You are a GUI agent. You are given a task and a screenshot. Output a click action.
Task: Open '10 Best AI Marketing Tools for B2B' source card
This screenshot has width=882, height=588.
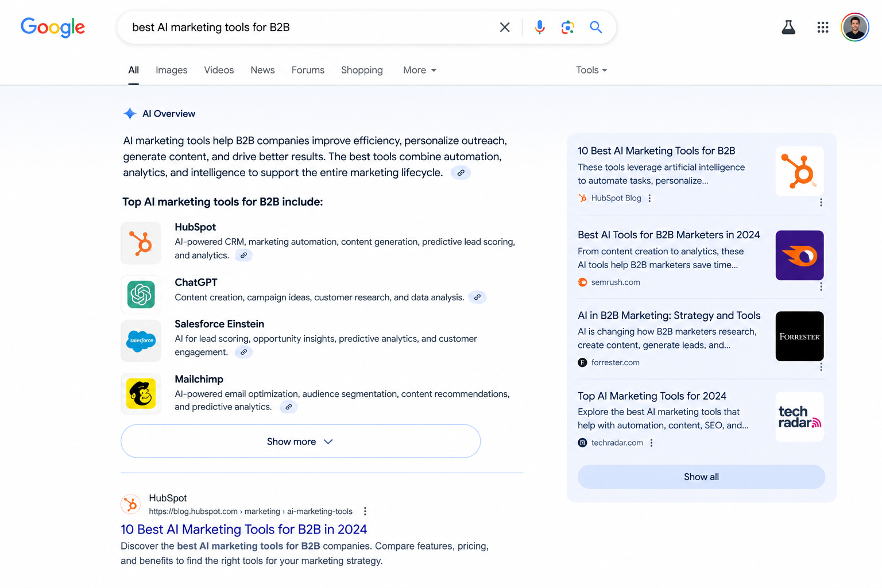656,151
